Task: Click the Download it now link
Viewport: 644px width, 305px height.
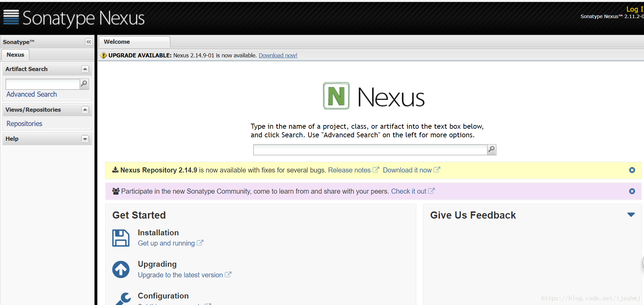Action: (407, 170)
